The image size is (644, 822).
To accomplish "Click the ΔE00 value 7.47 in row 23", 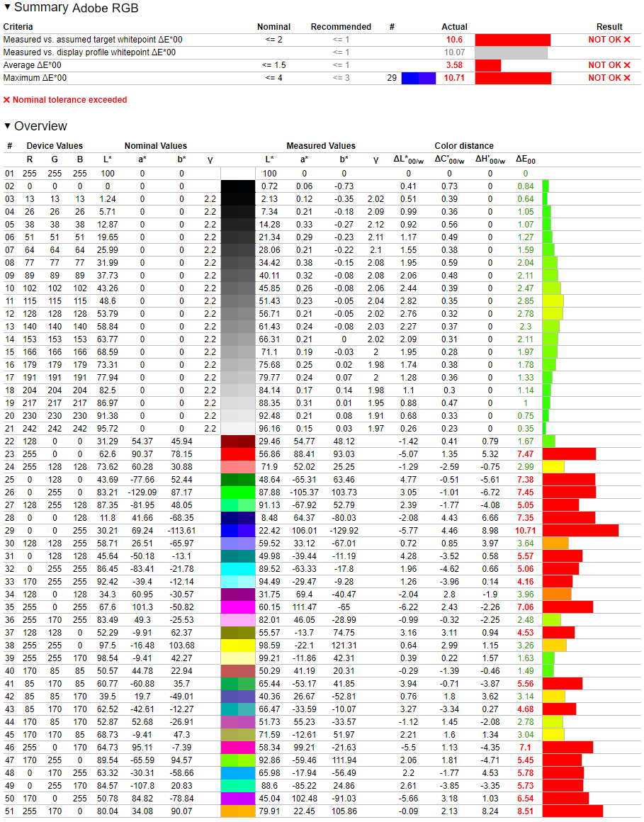I will pos(526,454).
